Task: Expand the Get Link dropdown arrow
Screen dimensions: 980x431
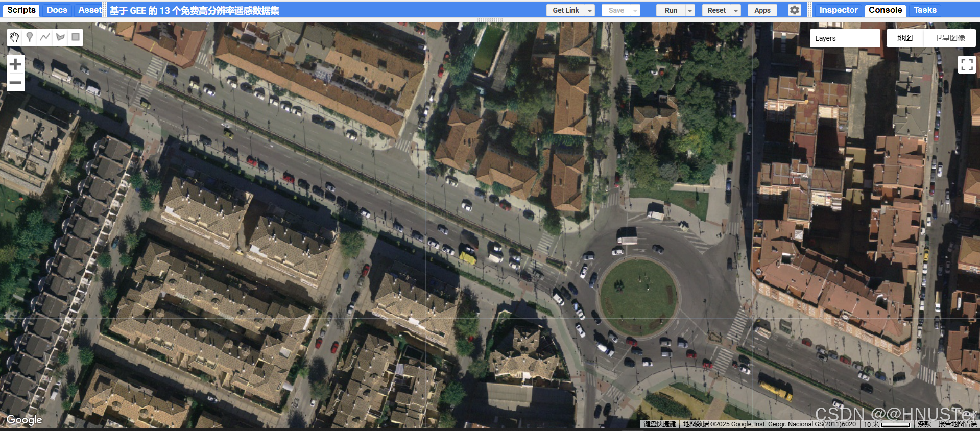Action: click(590, 10)
